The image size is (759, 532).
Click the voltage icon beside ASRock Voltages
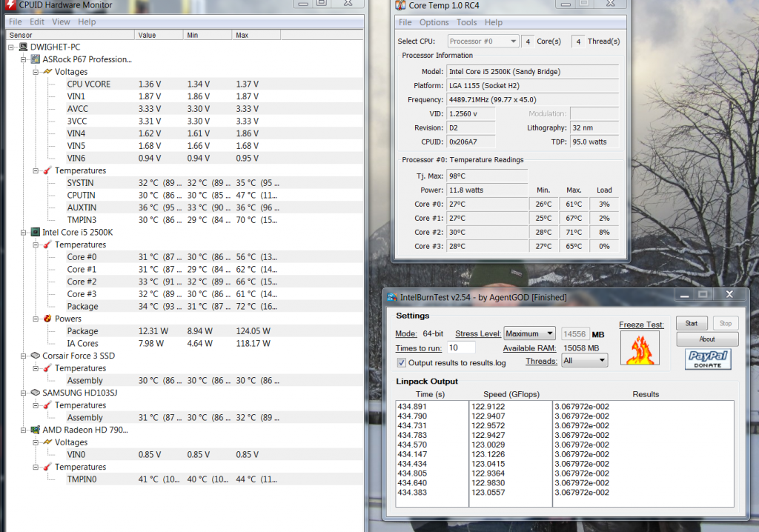[47, 72]
